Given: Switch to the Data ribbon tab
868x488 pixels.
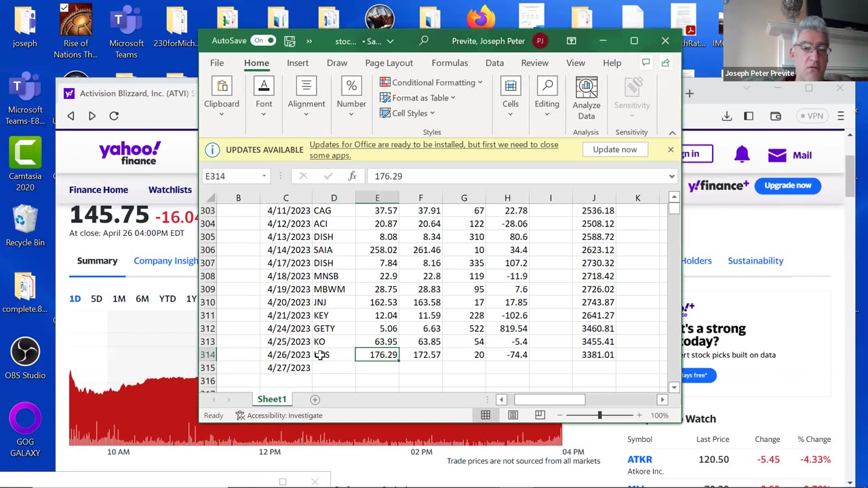Looking at the screenshot, I should pyautogui.click(x=494, y=62).
